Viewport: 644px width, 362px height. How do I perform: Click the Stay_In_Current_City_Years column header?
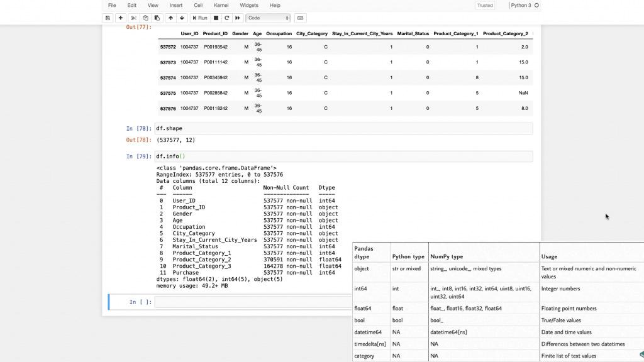point(362,34)
